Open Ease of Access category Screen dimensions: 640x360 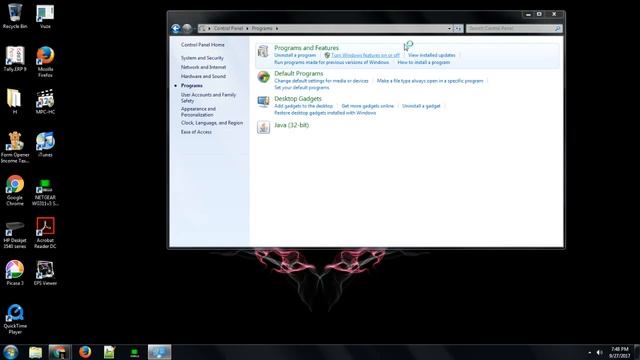tap(196, 132)
